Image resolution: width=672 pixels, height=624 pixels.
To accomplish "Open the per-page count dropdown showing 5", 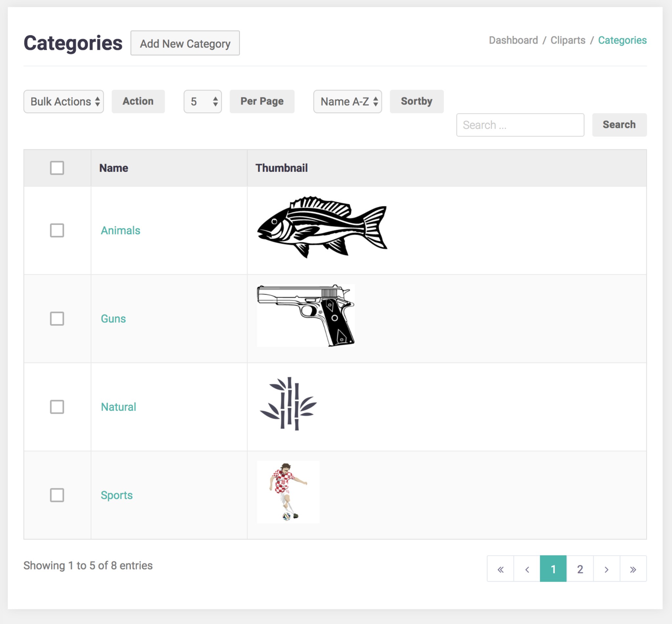I will (x=202, y=101).
